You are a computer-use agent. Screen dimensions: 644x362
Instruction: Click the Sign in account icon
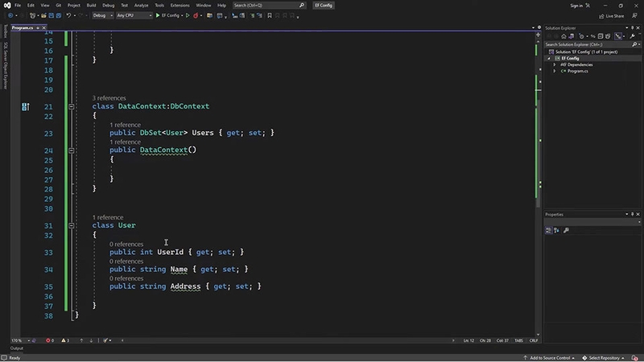click(588, 6)
